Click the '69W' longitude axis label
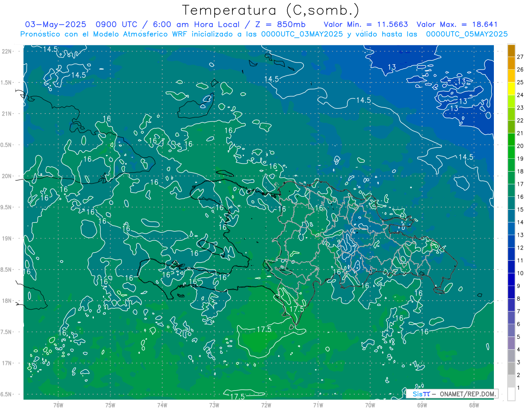 tap(422, 405)
